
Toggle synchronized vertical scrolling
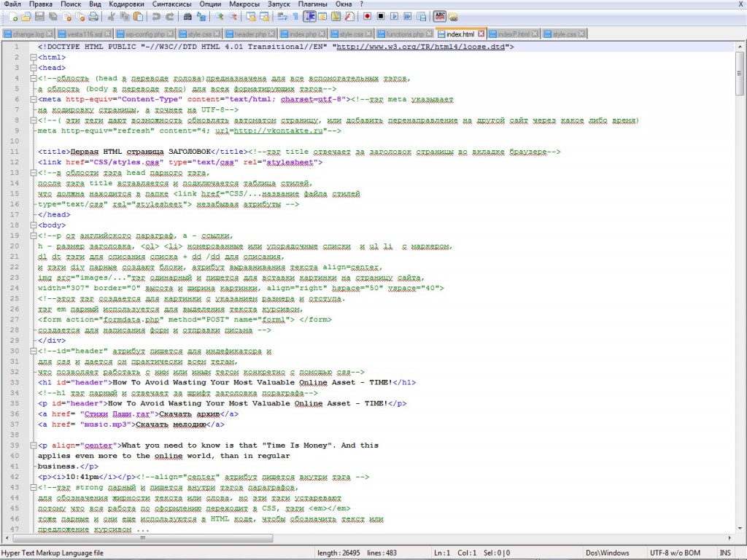point(251,17)
